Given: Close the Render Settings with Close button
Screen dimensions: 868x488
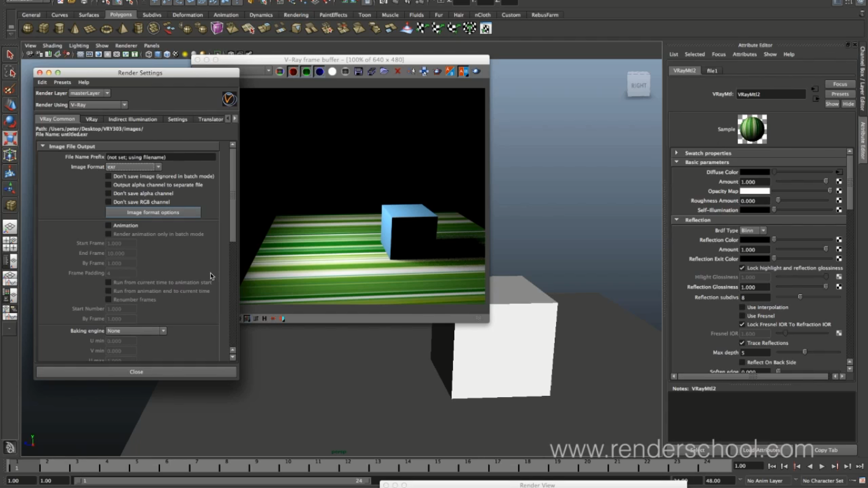Looking at the screenshot, I should (137, 372).
